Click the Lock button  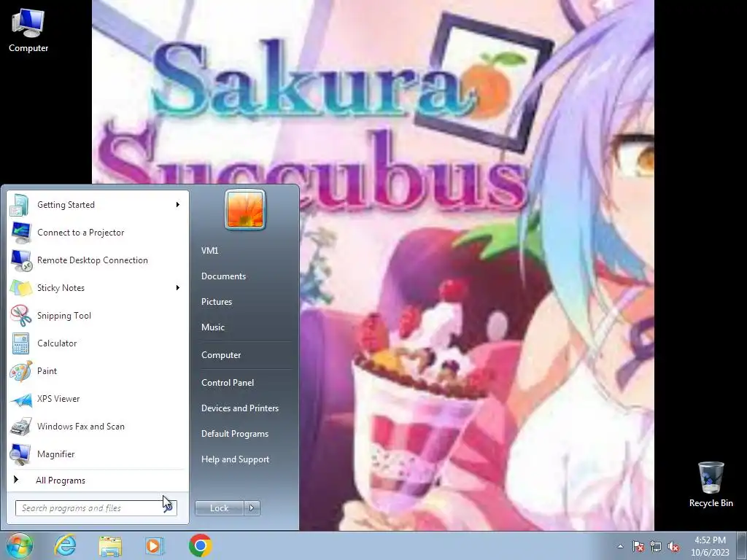point(219,508)
